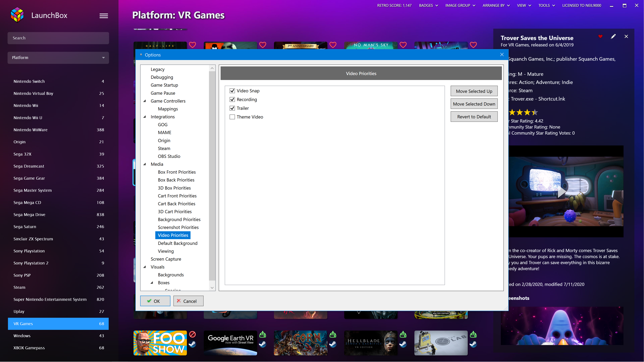Close the Trover game details panel
This screenshot has height=362, width=644.
tap(626, 37)
